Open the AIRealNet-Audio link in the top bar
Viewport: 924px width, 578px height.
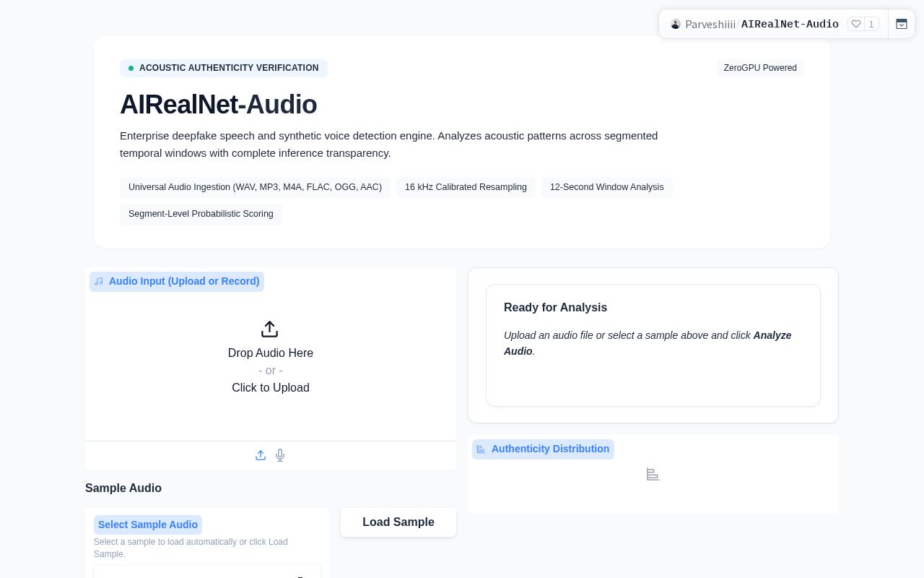pyautogui.click(x=790, y=24)
